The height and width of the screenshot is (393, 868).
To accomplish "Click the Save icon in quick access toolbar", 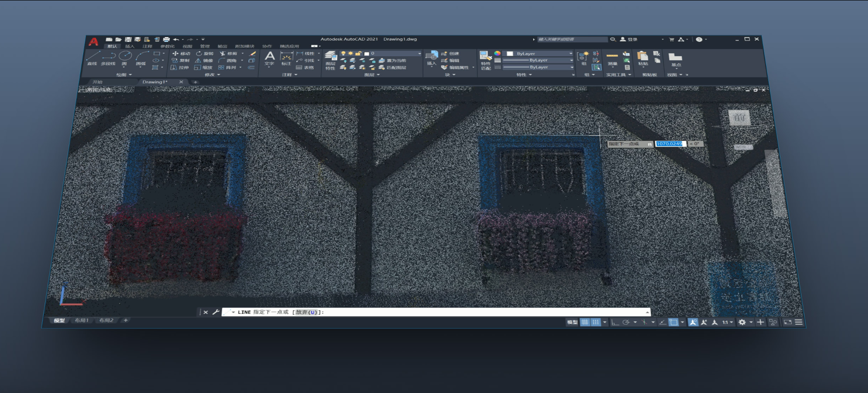I will point(128,40).
